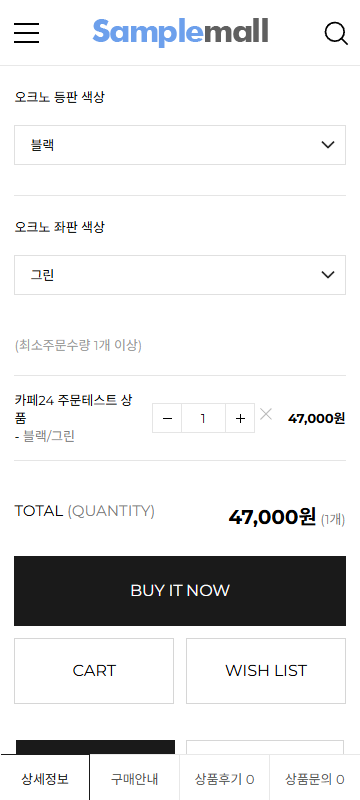Tap the search magnifier icon
Image resolution: width=360 pixels, height=800 pixels.
336,33
